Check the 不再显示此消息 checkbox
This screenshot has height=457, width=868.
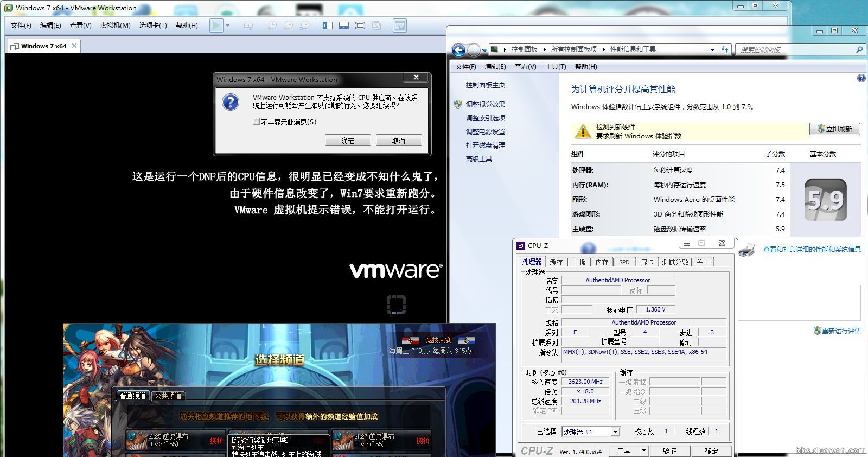click(x=257, y=122)
